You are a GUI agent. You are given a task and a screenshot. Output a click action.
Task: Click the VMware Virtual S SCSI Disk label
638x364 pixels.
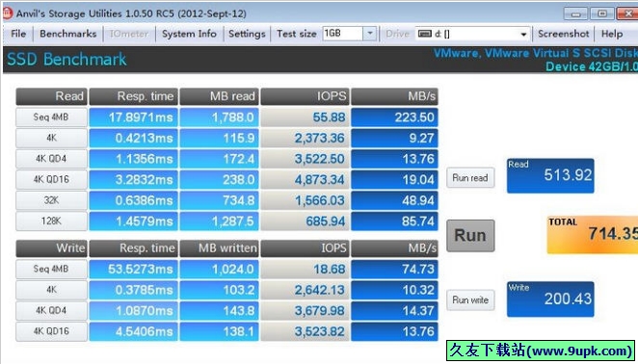click(536, 53)
